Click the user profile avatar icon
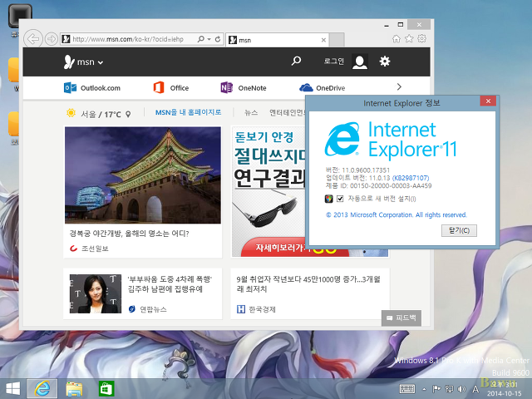 pyautogui.click(x=360, y=62)
